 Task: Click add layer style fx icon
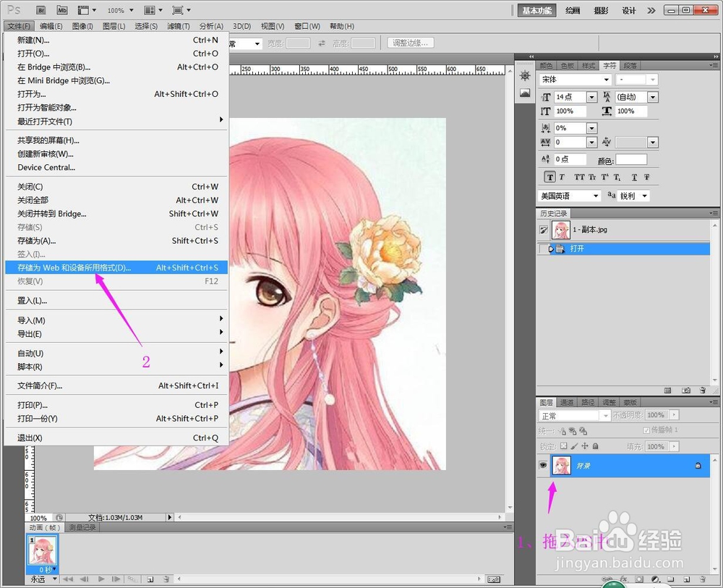coord(623,579)
